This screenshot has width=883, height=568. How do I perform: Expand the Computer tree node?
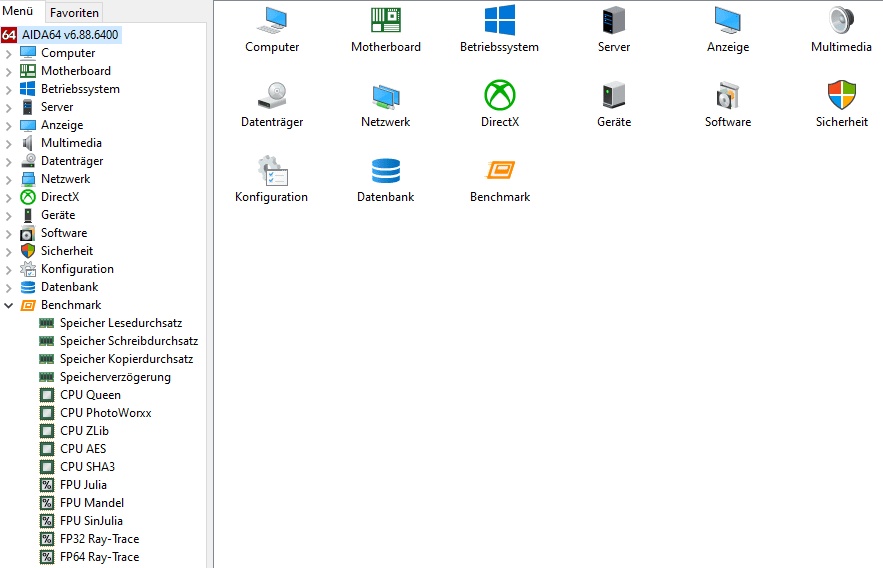(8, 54)
